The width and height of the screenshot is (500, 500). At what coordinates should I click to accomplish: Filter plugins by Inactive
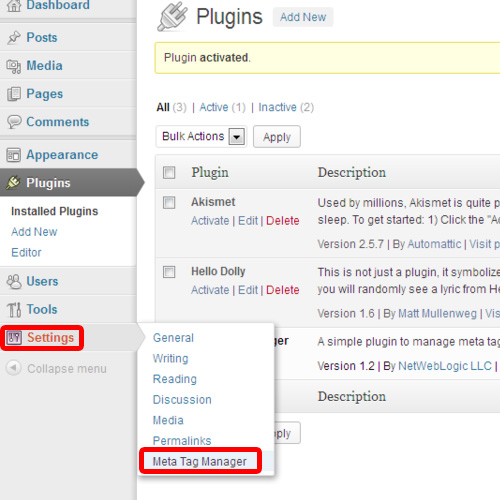277,107
